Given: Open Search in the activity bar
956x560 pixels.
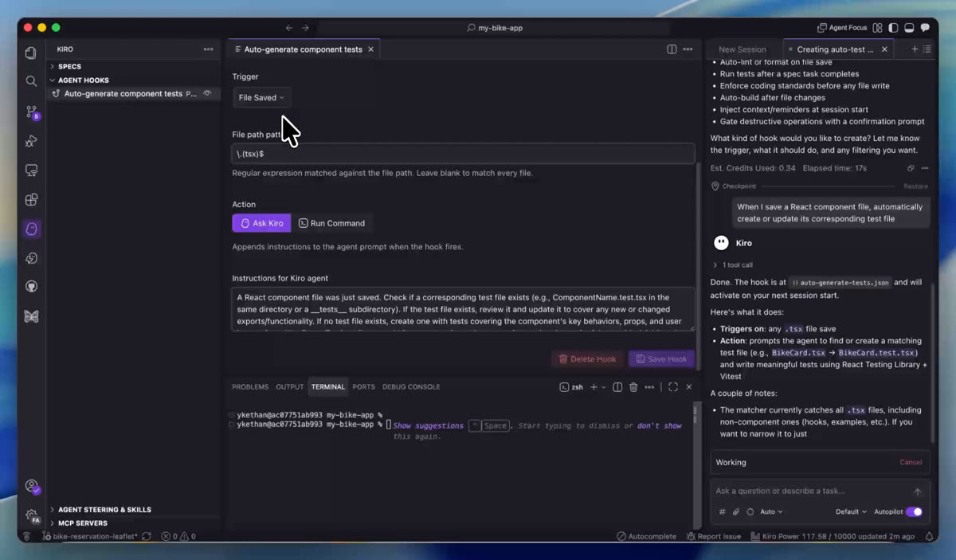Looking at the screenshot, I should tap(31, 81).
